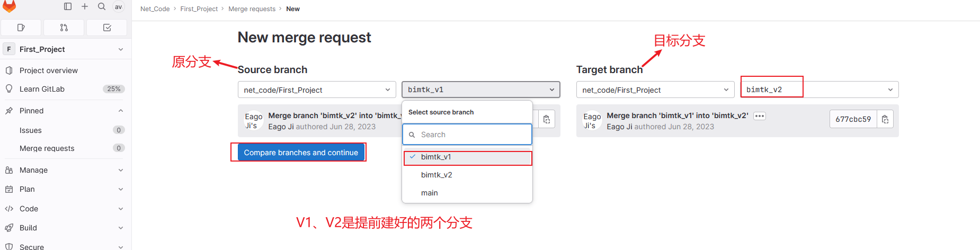Click Compare branches and continue button

click(x=301, y=153)
